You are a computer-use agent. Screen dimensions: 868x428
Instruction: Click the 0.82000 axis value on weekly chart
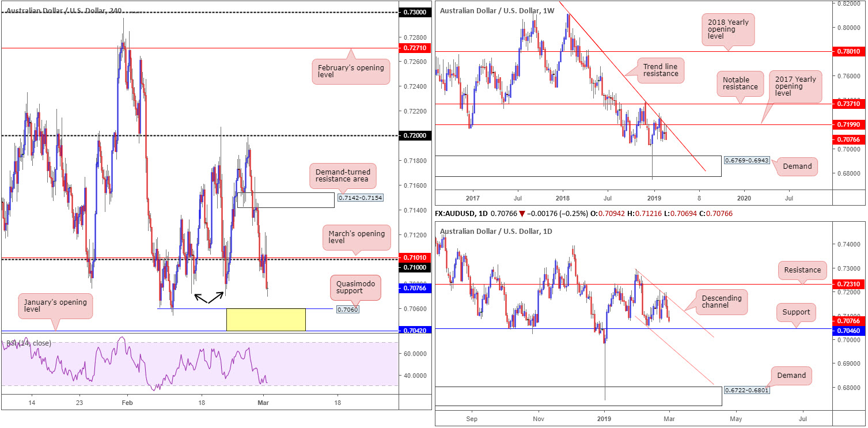point(850,3)
